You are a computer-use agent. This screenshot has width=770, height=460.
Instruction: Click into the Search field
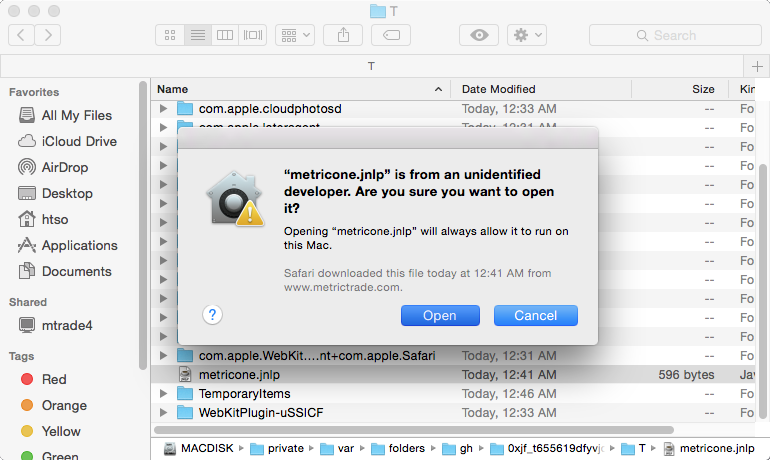pyautogui.click(x=675, y=35)
